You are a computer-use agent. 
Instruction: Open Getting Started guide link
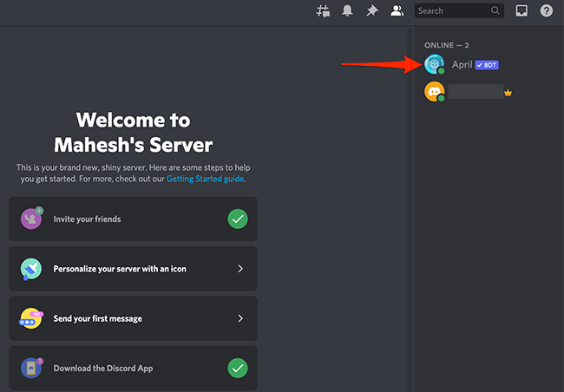(205, 179)
